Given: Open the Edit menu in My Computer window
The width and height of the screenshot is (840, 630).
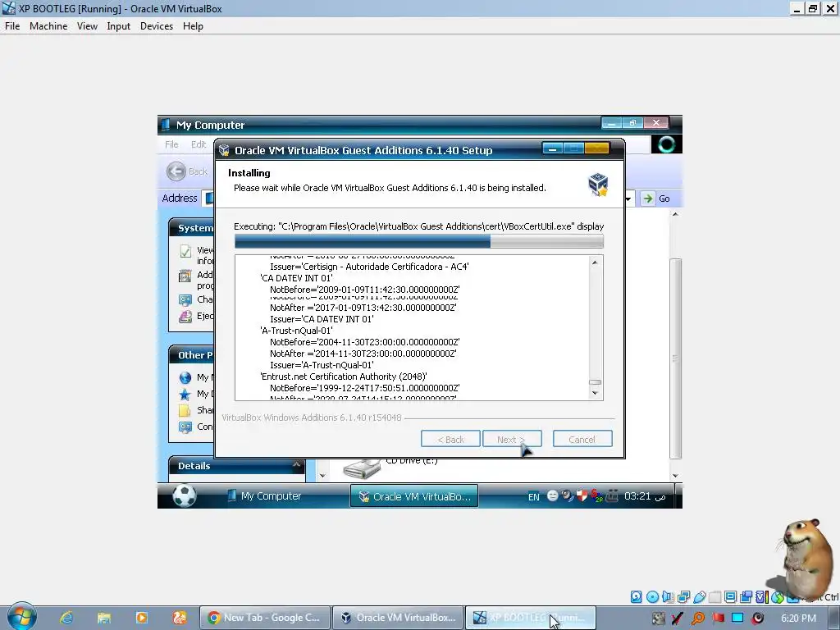Looking at the screenshot, I should 199,144.
